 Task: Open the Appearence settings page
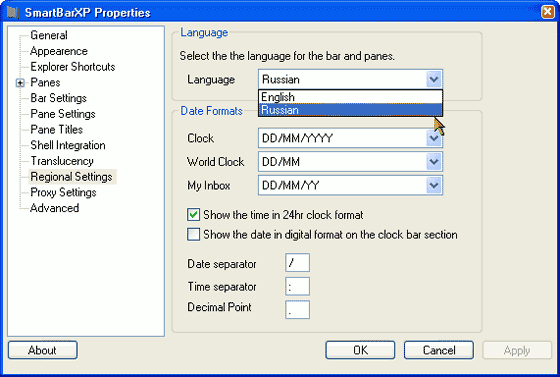pyautogui.click(x=59, y=51)
